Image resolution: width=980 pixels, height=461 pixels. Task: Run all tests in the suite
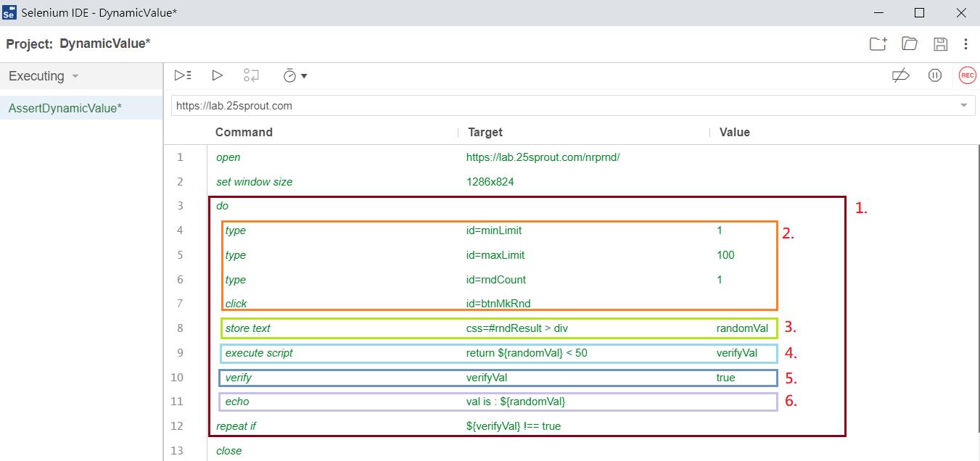pos(183,75)
